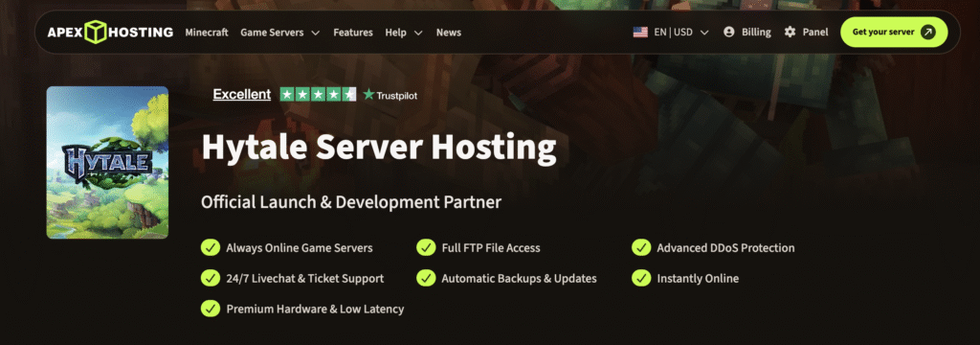This screenshot has width=980, height=345.
Task: Click checkmark beside Automatic Backups & Updates
Action: (x=426, y=278)
